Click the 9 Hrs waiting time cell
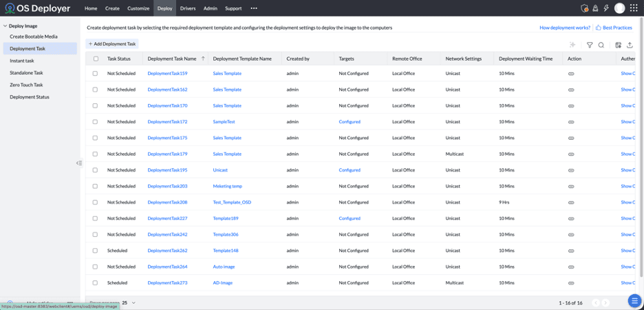The height and width of the screenshot is (310, 644). pyautogui.click(x=504, y=203)
